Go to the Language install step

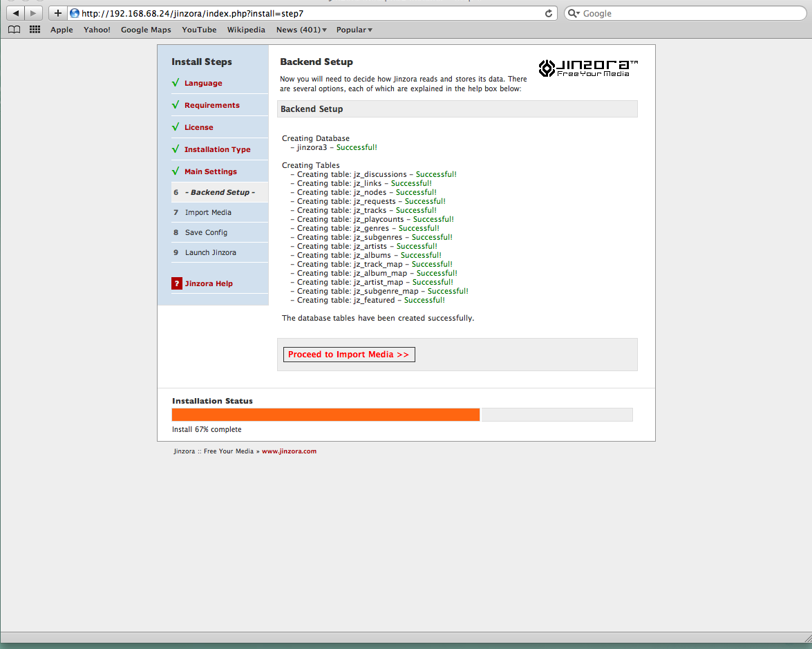pos(203,83)
